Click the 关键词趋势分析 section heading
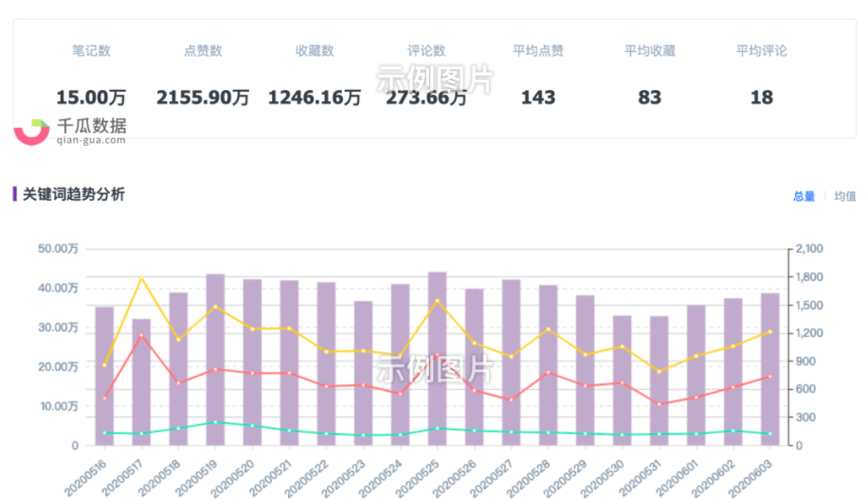The image size is (868, 499). tap(73, 194)
